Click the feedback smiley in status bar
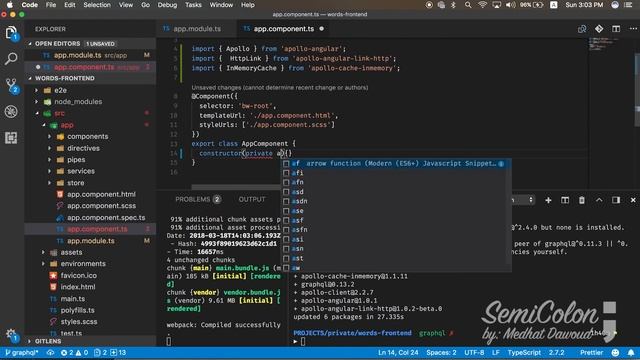 tap(615, 353)
